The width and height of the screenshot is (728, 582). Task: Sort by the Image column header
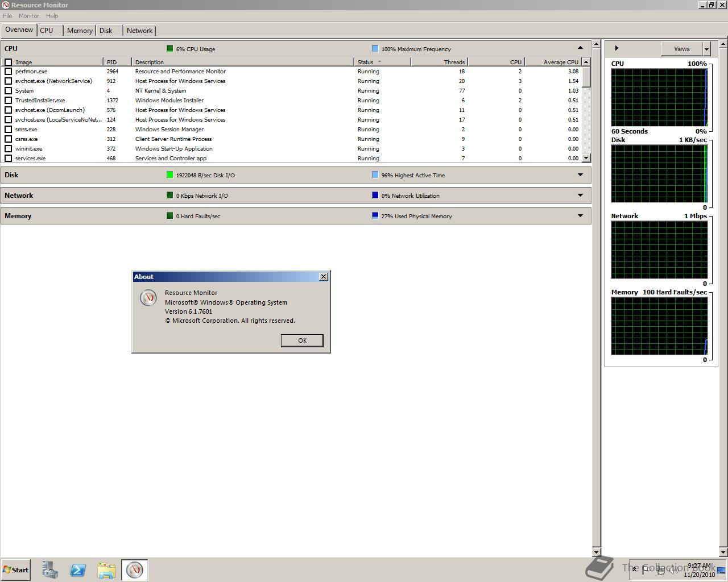coord(58,62)
